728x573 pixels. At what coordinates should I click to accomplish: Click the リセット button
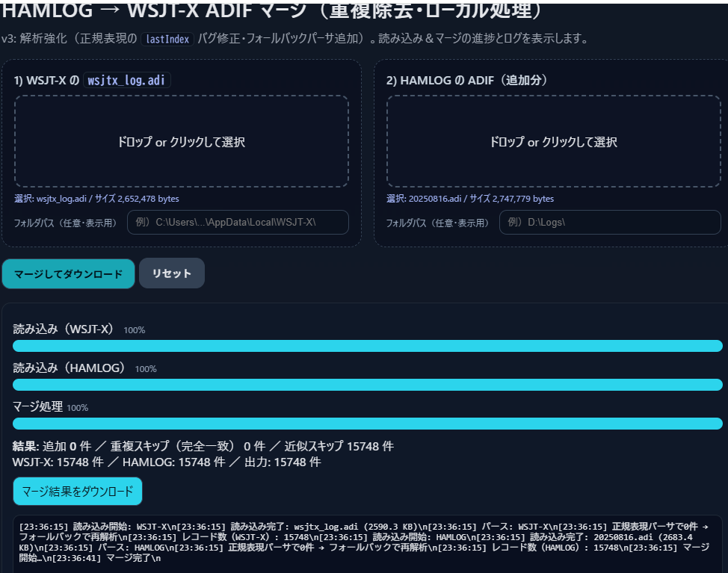(x=172, y=273)
